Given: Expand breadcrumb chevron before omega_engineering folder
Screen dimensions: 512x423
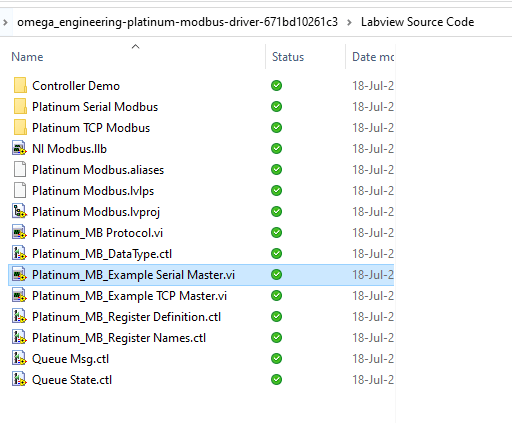Looking at the screenshot, I should click(x=5, y=22).
